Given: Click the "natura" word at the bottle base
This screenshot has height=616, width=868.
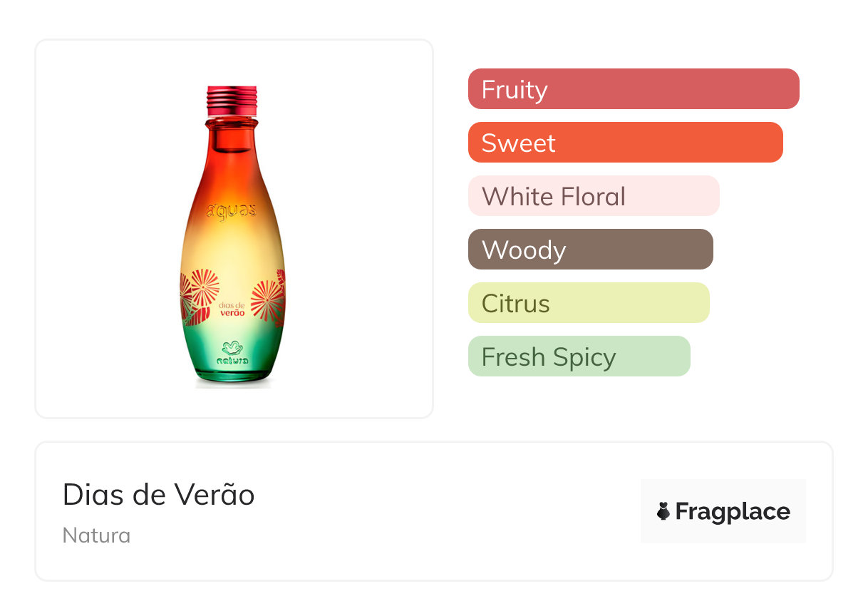Looking at the screenshot, I should pos(232,361).
